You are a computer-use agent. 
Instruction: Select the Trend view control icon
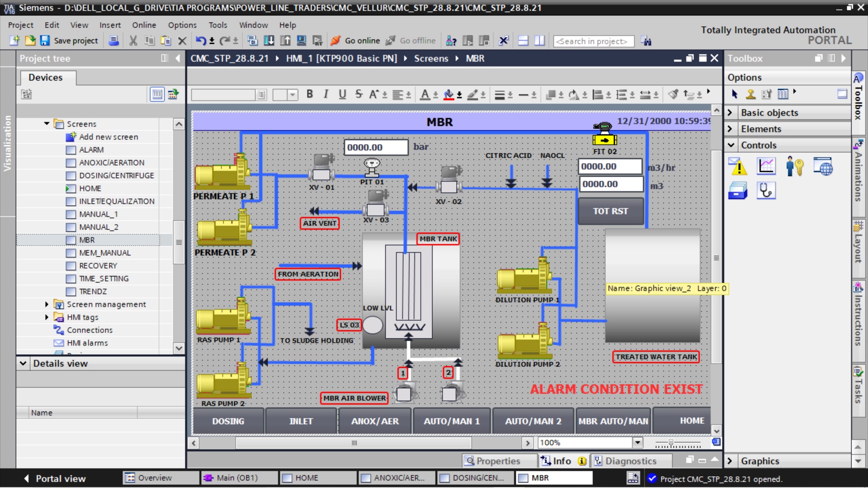[766, 167]
